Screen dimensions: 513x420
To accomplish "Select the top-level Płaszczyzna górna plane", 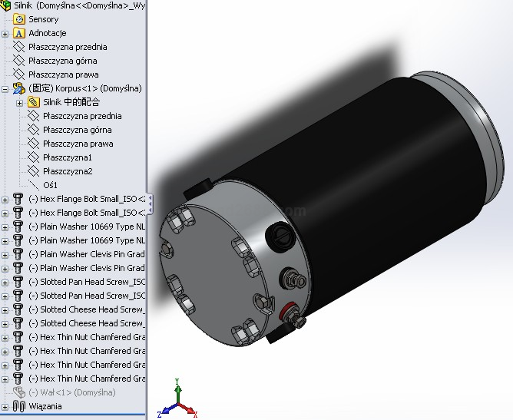I will [62, 61].
